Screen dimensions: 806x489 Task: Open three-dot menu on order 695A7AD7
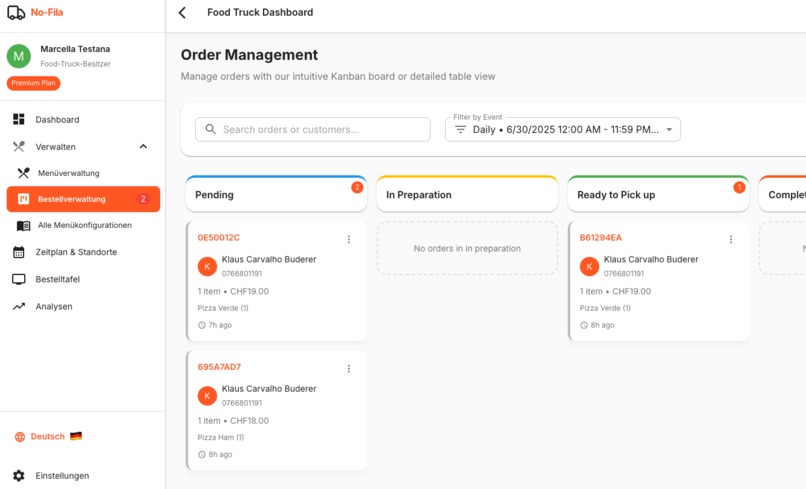349,369
